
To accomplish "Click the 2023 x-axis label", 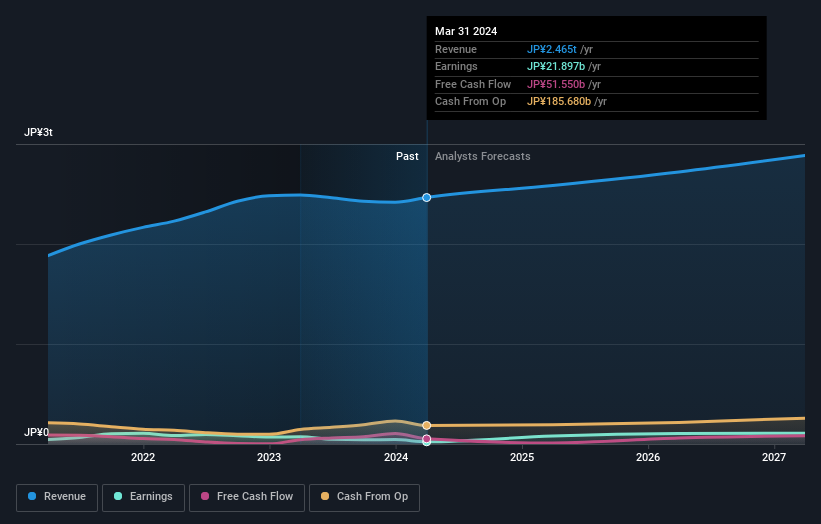I will [x=269, y=458].
